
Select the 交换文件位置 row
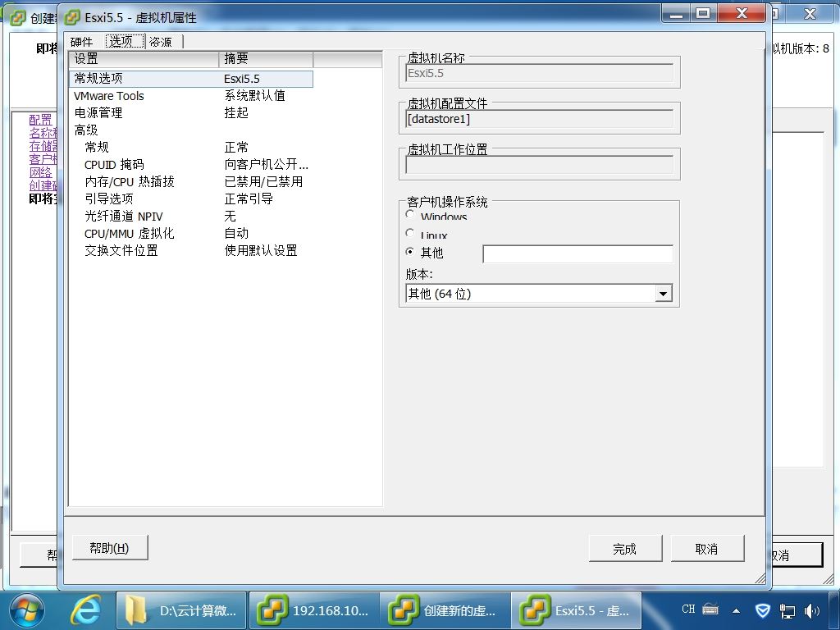(x=191, y=250)
